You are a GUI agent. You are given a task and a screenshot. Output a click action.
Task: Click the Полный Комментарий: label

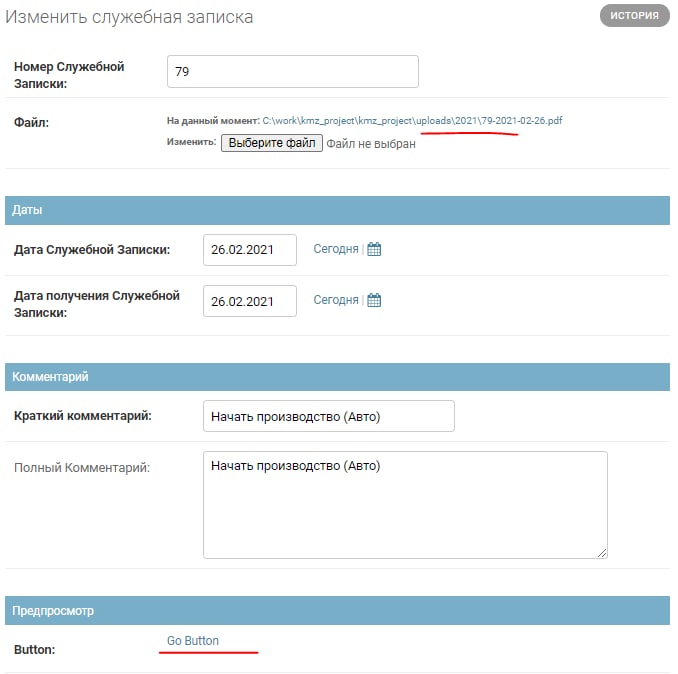[x=82, y=468]
